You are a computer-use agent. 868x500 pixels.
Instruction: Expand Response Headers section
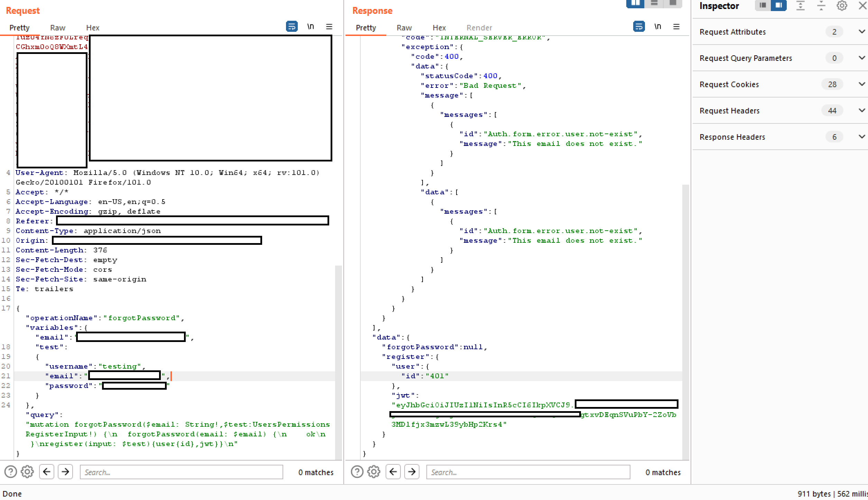click(x=861, y=137)
